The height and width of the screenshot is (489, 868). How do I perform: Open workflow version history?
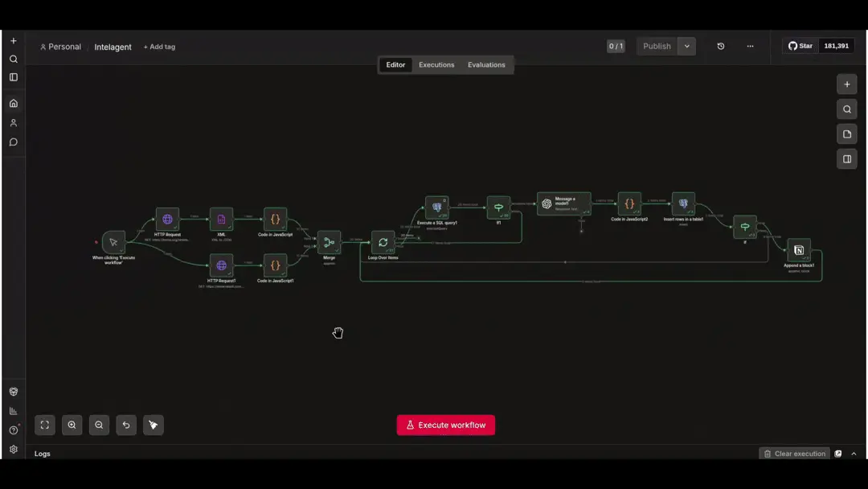pyautogui.click(x=721, y=46)
